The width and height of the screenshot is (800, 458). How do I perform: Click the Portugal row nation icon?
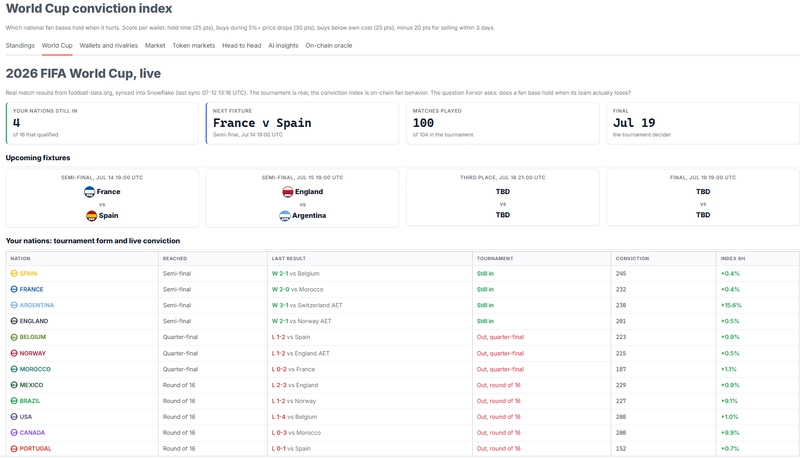[x=14, y=449]
